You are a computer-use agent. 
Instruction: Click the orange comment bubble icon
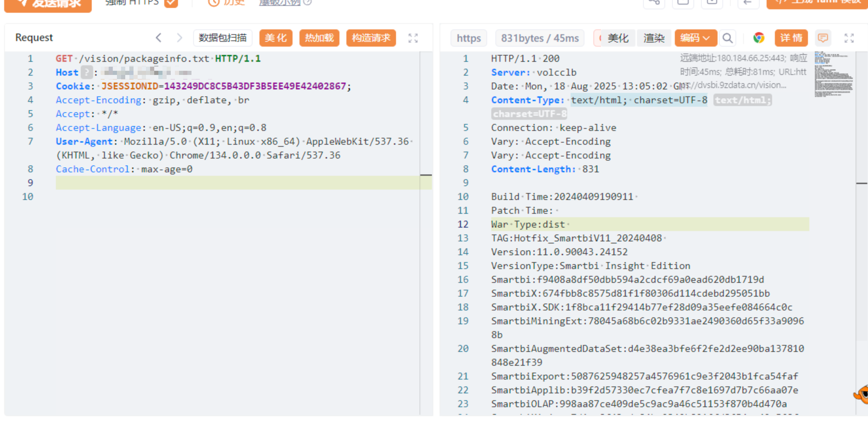point(823,38)
